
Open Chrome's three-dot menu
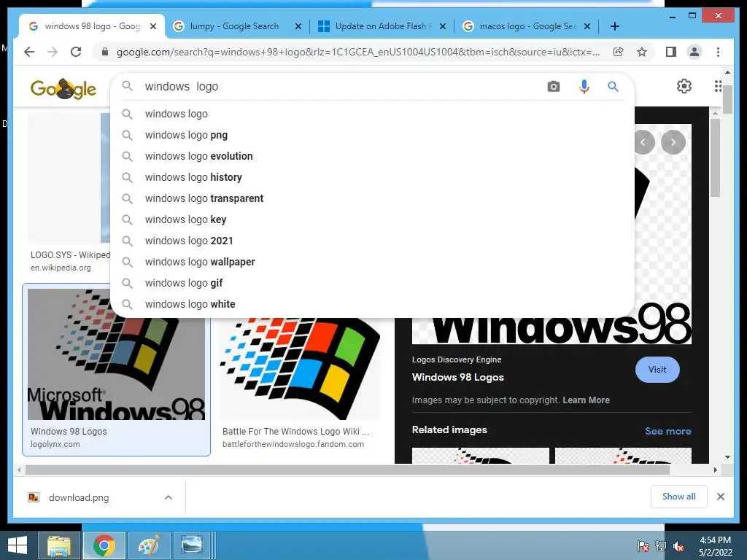(719, 52)
